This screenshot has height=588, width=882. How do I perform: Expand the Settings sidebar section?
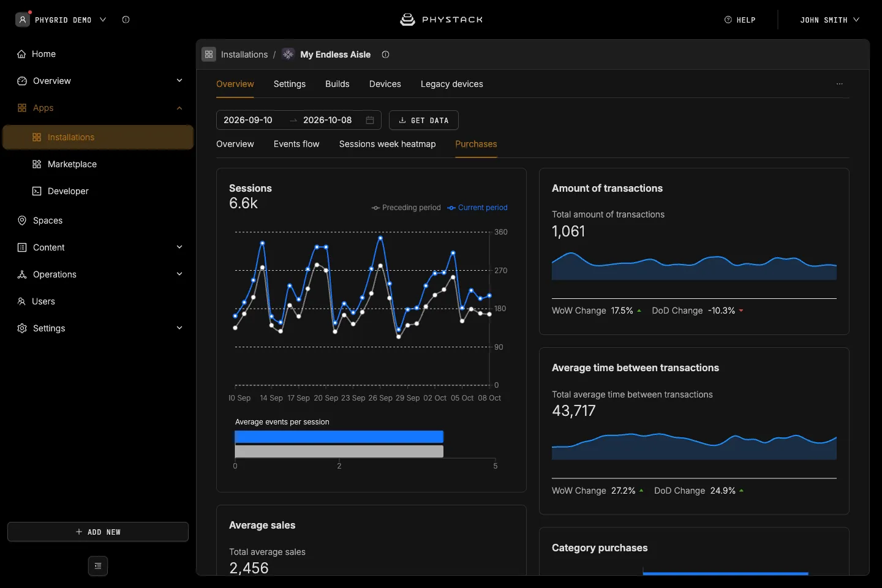pos(179,328)
